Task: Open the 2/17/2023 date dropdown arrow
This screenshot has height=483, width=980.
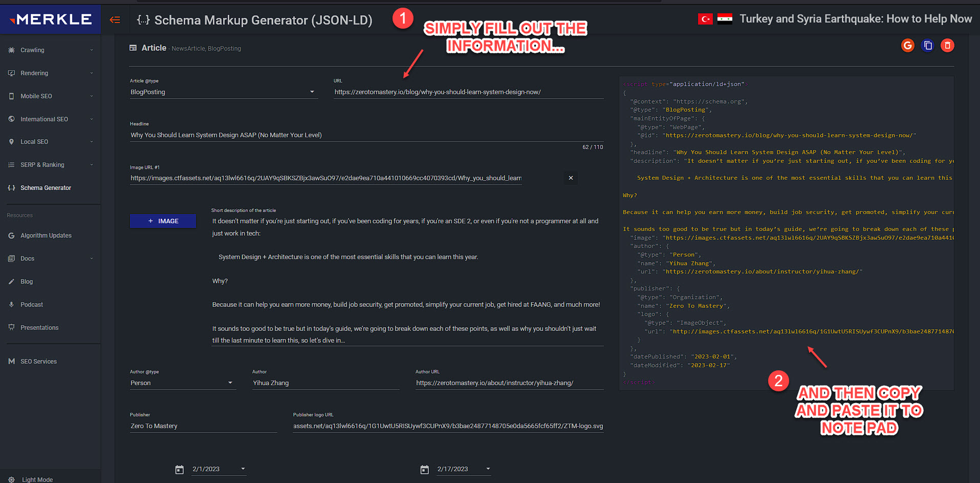Action: pos(488,469)
